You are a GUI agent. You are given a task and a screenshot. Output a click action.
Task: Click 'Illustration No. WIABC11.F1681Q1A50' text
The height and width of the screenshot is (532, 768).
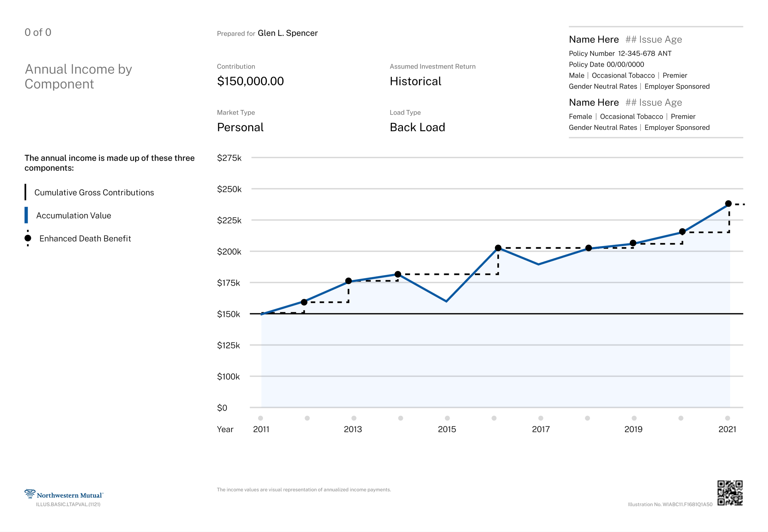tap(670, 504)
